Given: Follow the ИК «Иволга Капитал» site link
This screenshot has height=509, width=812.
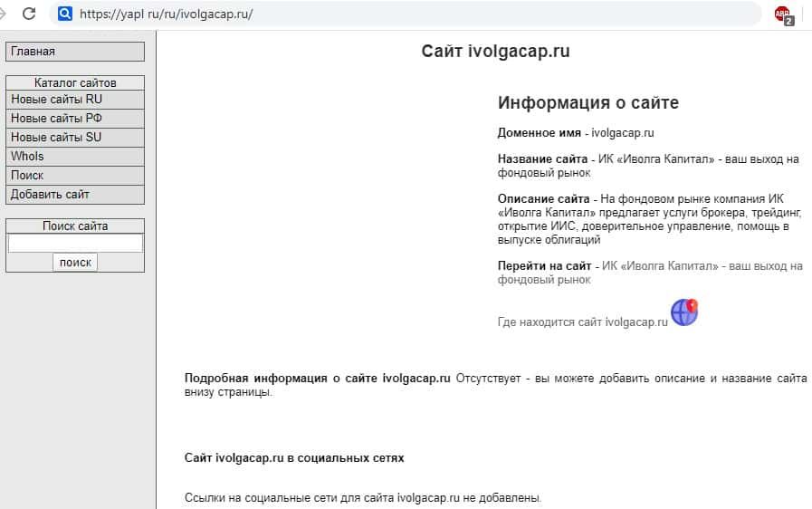Looking at the screenshot, I should pyautogui.click(x=650, y=273).
